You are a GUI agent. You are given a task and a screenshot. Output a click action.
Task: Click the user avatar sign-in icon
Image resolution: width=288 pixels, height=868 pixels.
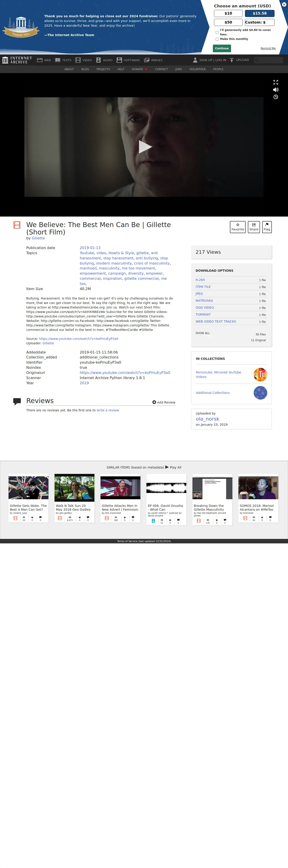tap(195, 60)
